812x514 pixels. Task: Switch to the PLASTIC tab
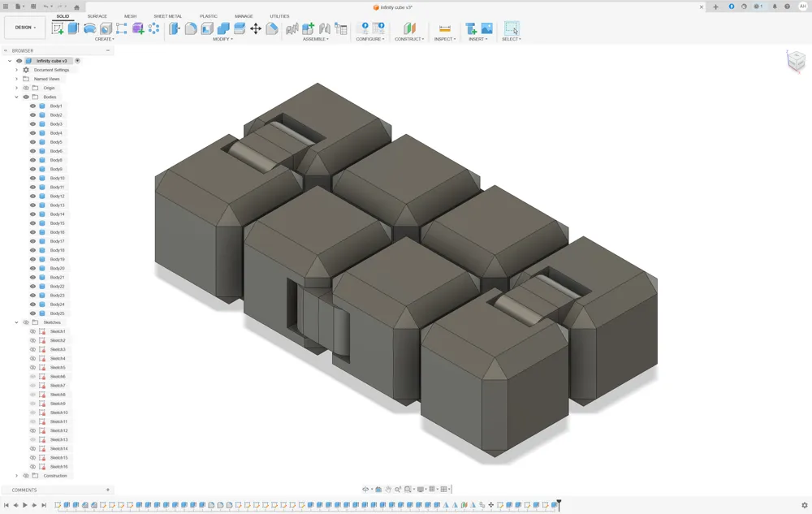point(209,16)
